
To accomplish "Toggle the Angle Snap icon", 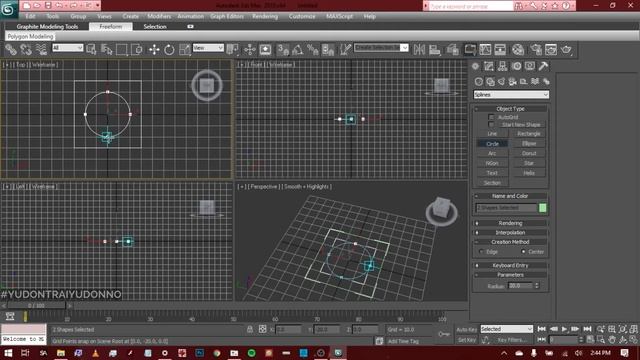I will tap(298, 50).
